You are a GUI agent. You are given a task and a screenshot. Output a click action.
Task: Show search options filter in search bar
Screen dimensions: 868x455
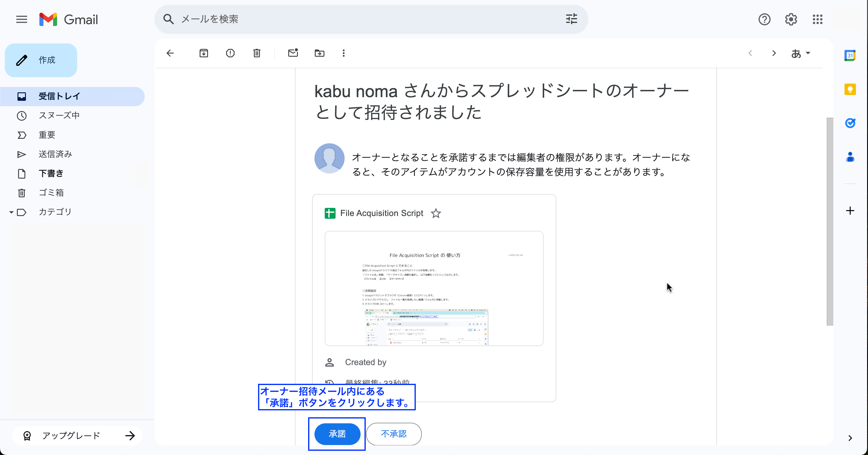tap(571, 19)
